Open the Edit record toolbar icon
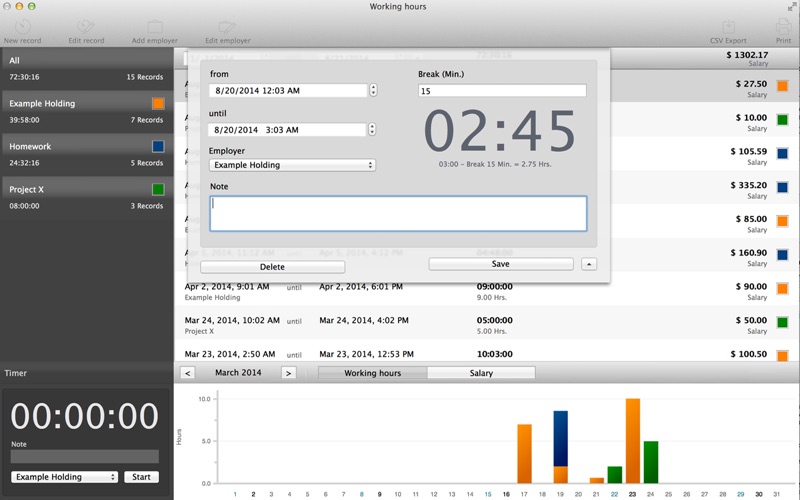 [x=86, y=27]
